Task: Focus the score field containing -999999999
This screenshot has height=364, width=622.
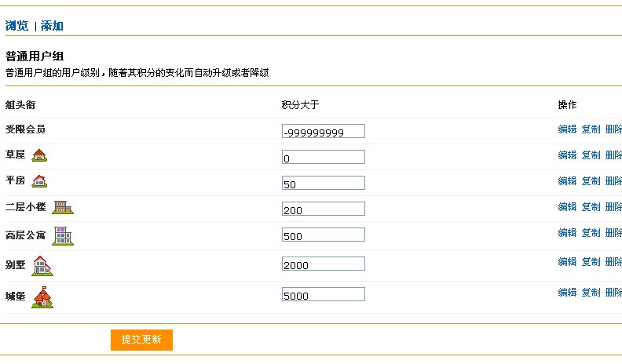Action: pyautogui.click(x=324, y=131)
